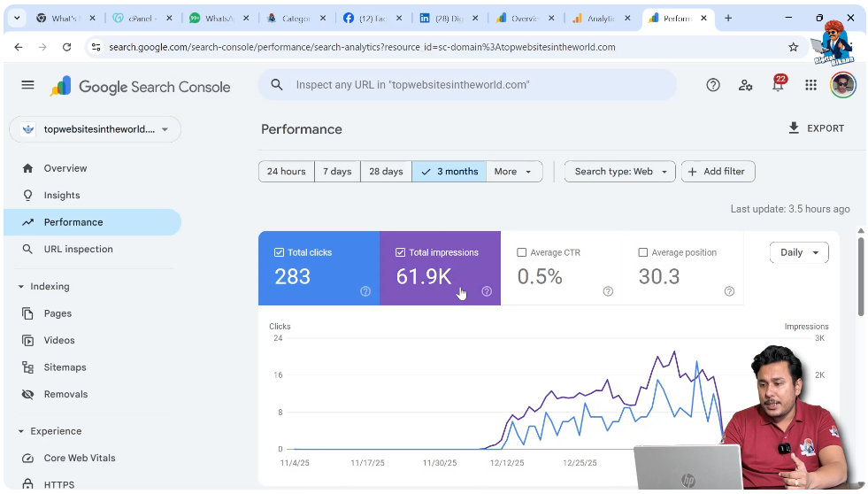Click the Google Search Console logo
The width and height of the screenshot is (868, 494).
point(140,87)
